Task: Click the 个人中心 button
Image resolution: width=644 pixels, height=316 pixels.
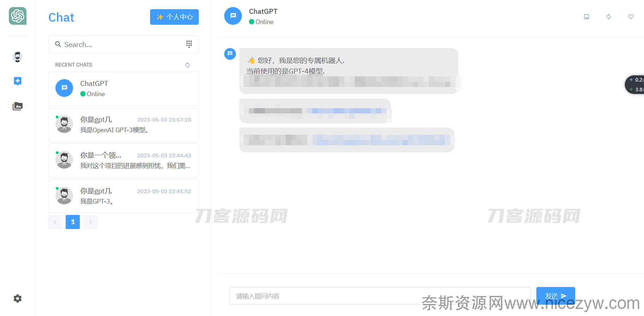Action: [174, 17]
